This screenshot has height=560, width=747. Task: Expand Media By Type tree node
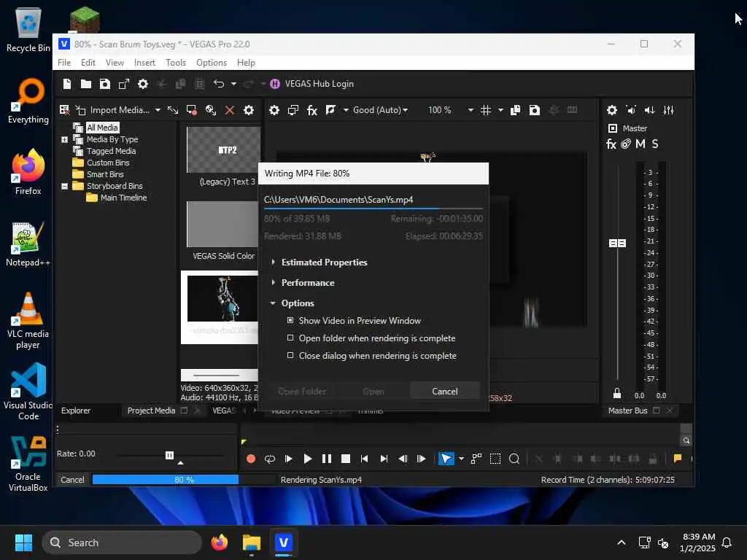(64, 139)
